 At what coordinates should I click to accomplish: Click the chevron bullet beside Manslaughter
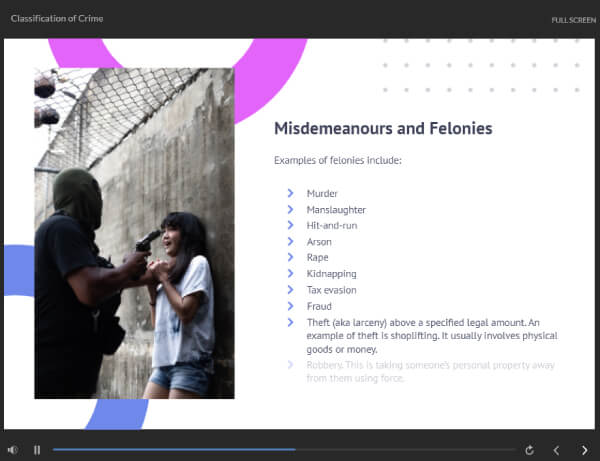pos(290,209)
